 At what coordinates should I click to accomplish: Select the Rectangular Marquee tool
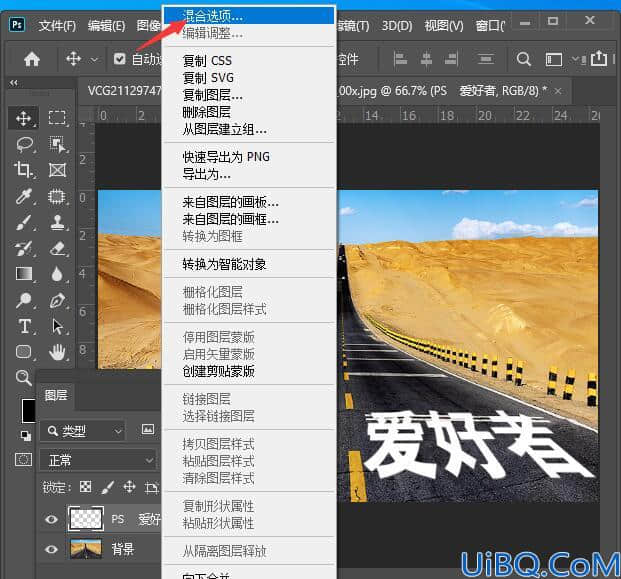tap(57, 118)
